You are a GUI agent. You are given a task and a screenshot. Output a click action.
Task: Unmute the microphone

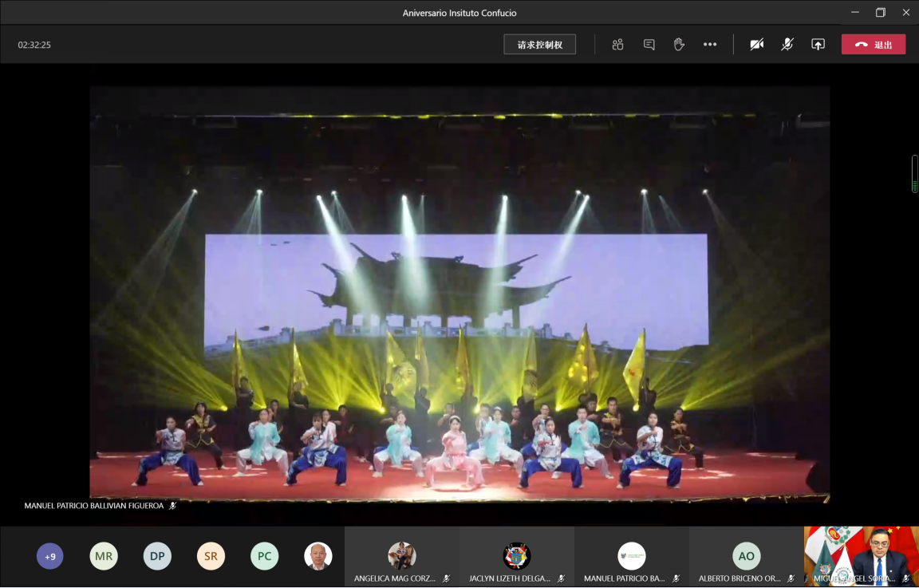(787, 45)
